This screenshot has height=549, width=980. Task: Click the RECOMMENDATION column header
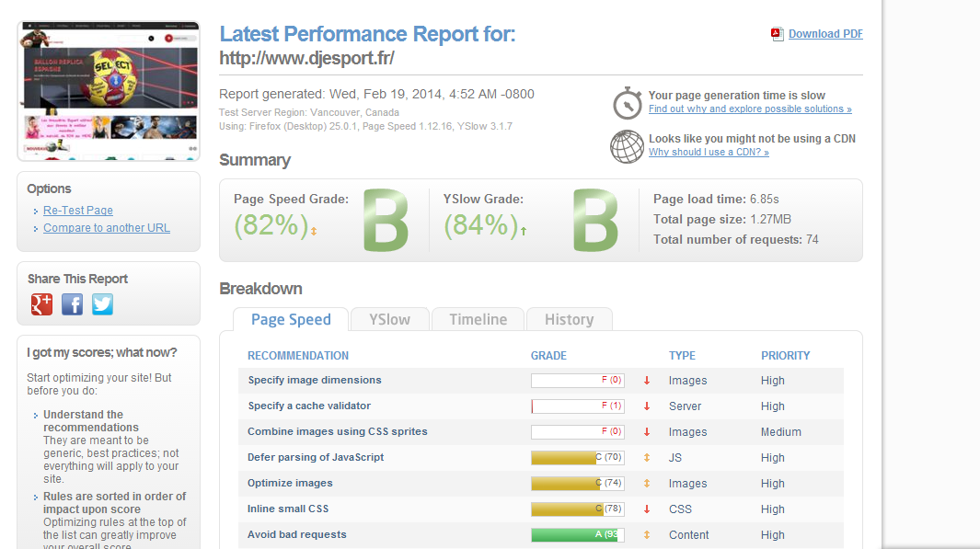point(298,355)
